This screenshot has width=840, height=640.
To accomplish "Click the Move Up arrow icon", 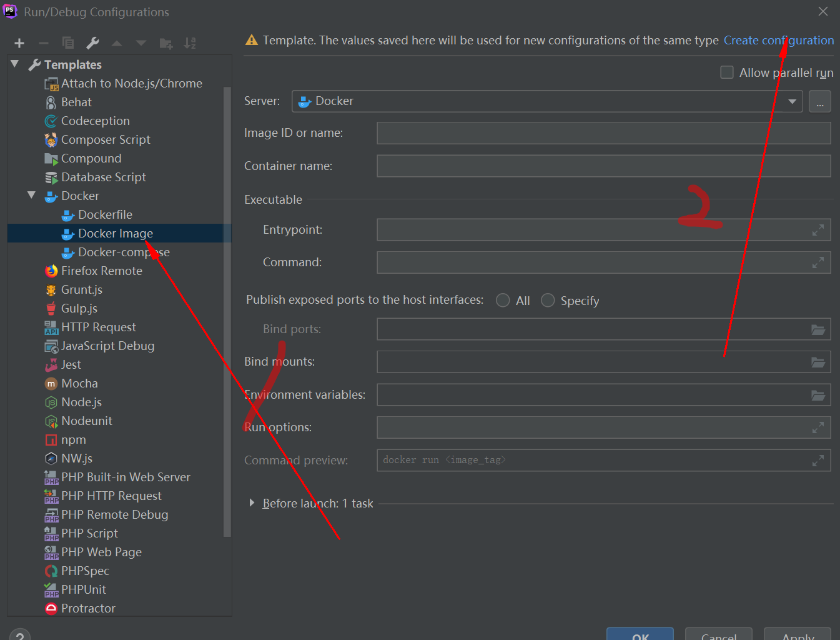I will (x=117, y=43).
